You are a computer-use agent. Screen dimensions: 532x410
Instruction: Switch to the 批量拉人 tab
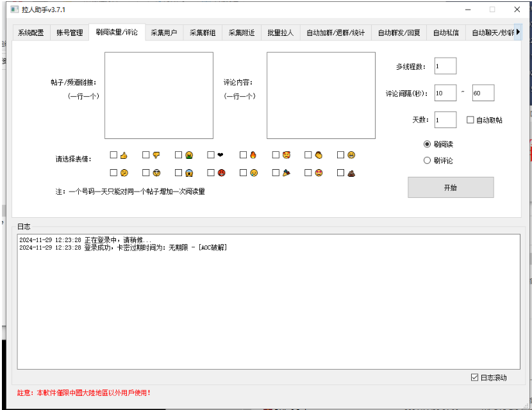coord(278,32)
